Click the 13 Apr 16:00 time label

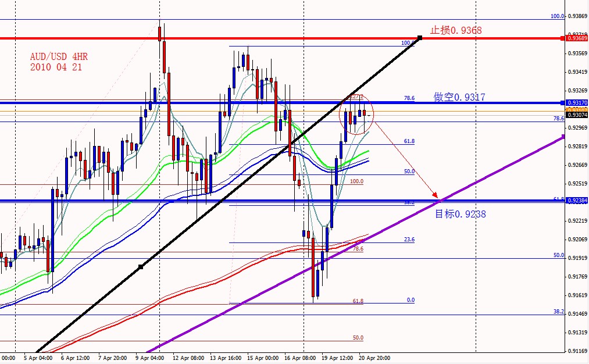(226, 358)
